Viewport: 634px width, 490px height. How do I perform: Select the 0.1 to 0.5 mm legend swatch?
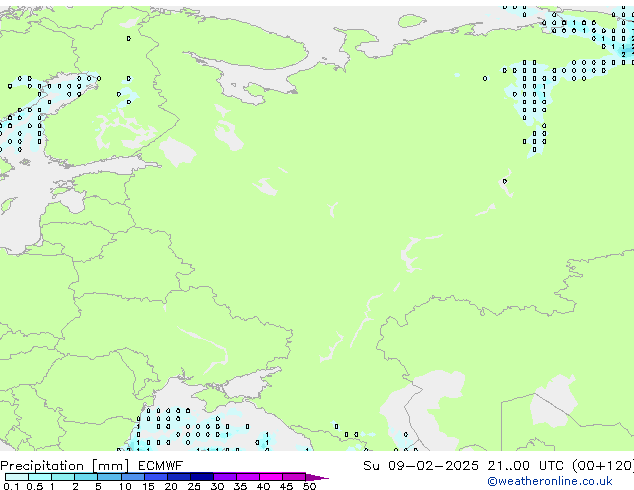pos(17,477)
